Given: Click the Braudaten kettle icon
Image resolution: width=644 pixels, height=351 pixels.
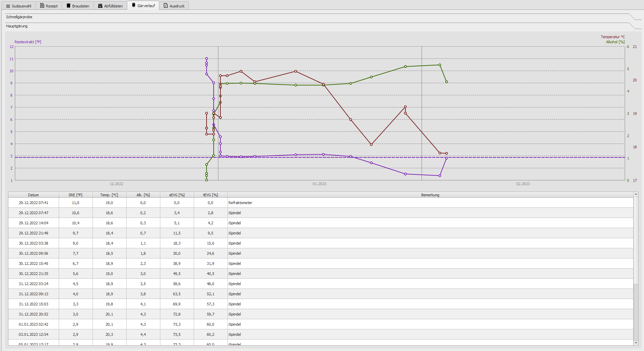Looking at the screenshot, I should pos(69,6).
